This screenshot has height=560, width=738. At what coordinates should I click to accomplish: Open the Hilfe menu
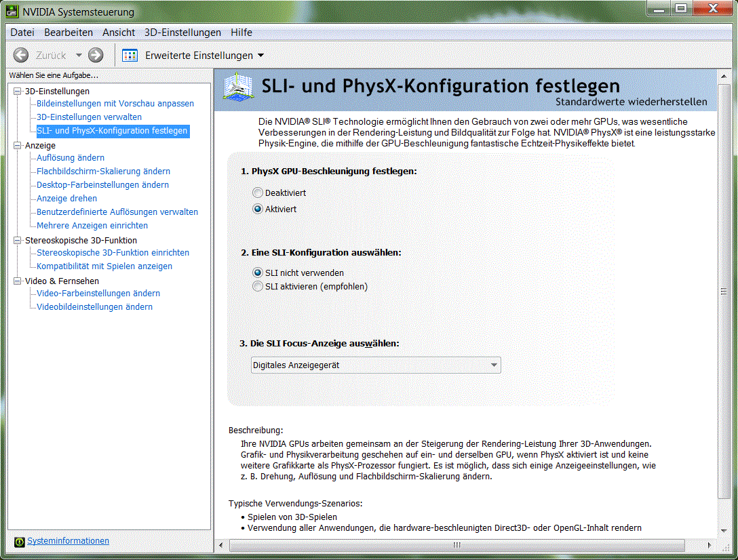pos(241,33)
